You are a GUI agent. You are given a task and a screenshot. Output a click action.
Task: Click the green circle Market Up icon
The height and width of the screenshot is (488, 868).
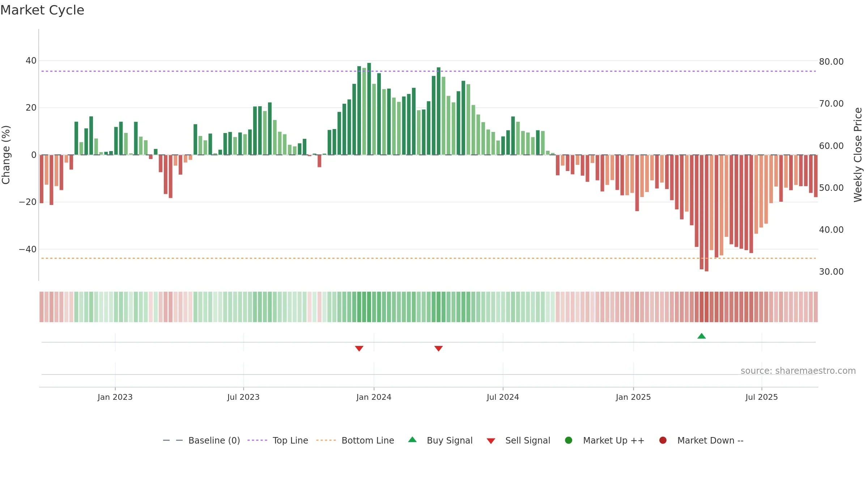click(569, 440)
